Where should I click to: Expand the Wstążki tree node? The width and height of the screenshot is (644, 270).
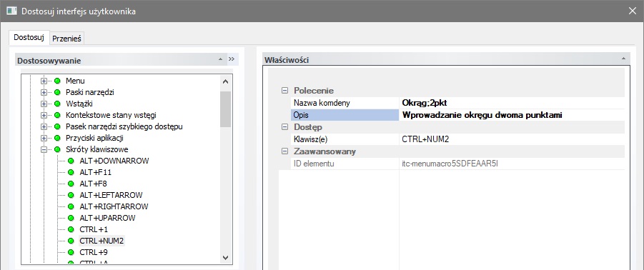point(44,104)
